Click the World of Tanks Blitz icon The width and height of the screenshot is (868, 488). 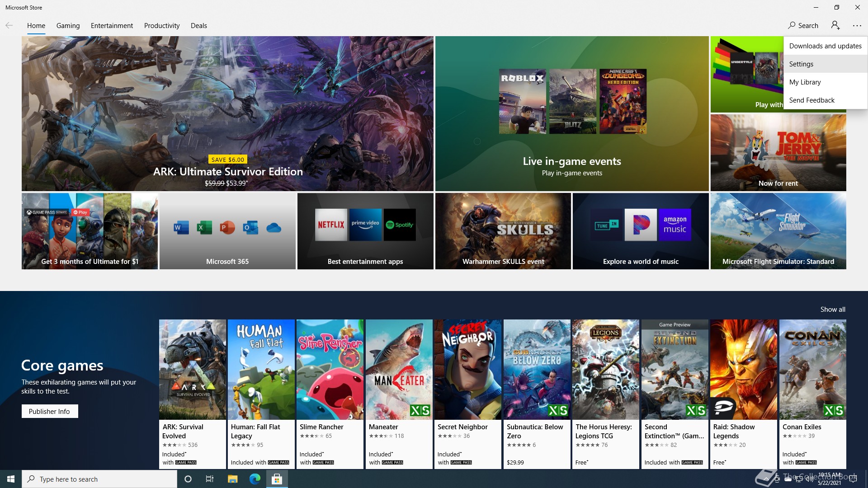572,101
